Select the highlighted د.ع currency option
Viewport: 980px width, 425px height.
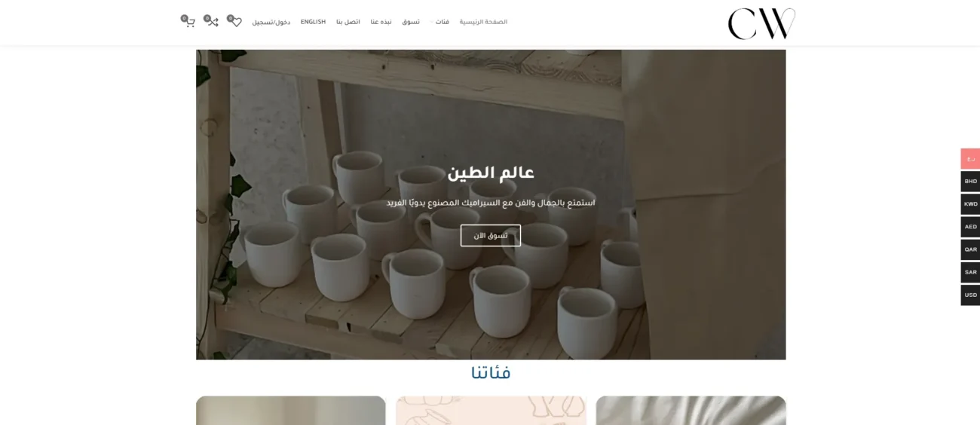970,159
